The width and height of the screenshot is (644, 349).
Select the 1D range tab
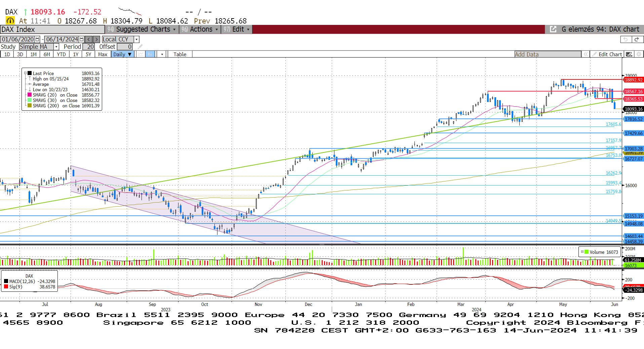pos(7,54)
